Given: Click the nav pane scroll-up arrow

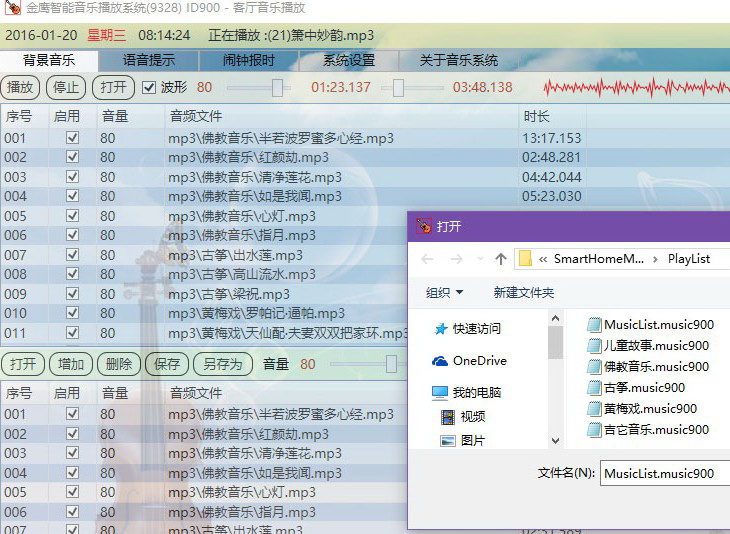Looking at the screenshot, I should 555,318.
